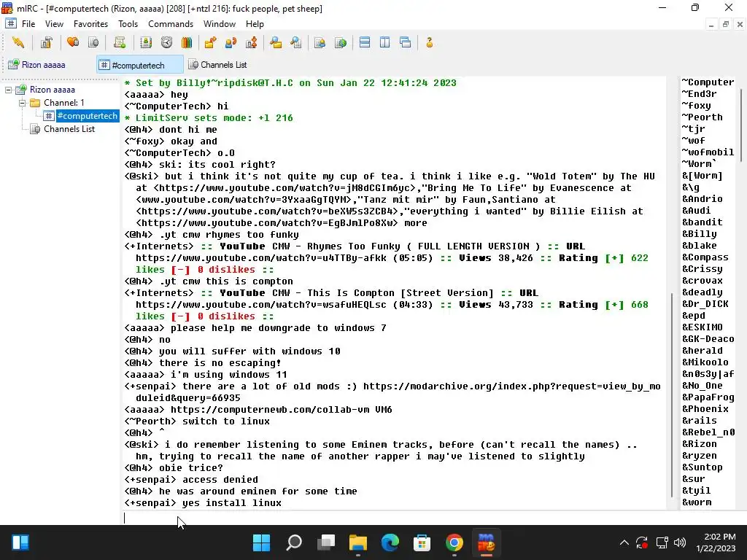Open the Window menu
The image size is (747, 560).
pos(219,24)
